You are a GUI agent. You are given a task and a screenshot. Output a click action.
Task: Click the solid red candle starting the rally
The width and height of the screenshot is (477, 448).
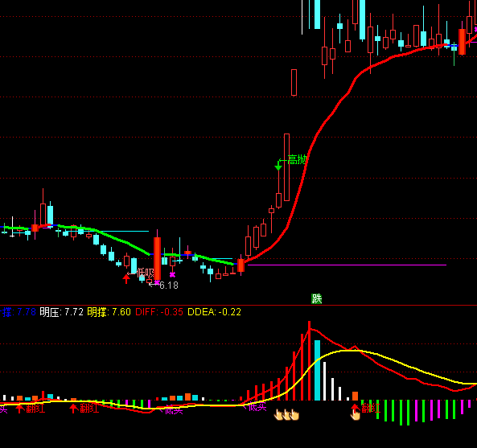[x=241, y=265]
